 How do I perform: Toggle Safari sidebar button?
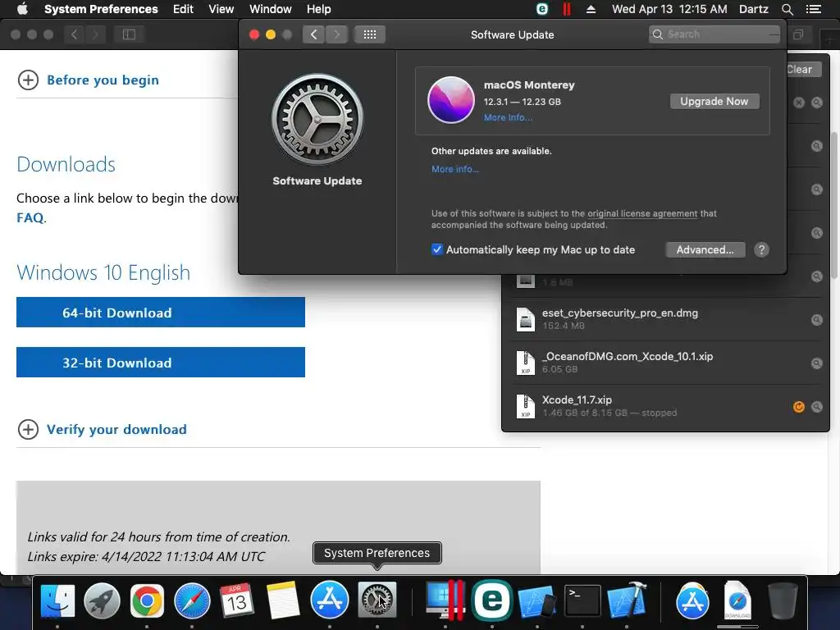click(x=129, y=34)
